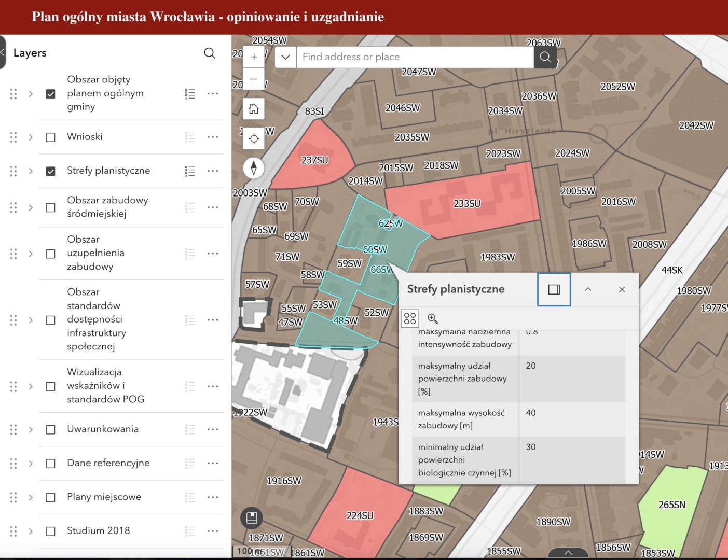Click the default map extent home icon
This screenshot has height=560, width=728.
pos(254,108)
